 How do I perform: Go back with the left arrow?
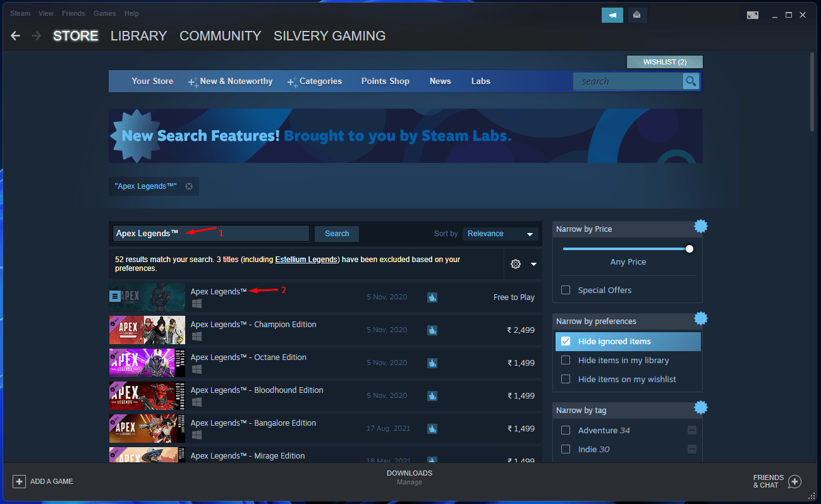click(16, 36)
